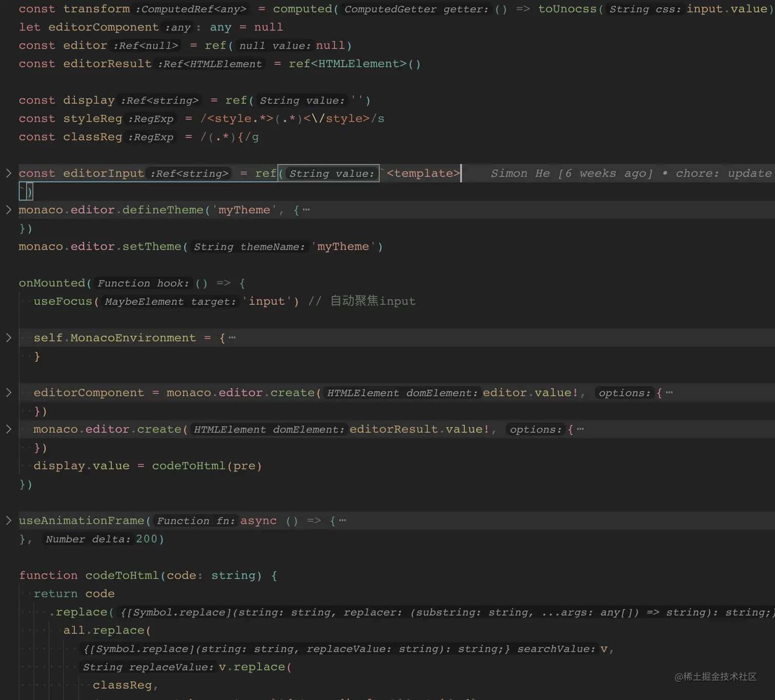Click the 'Number delta:' inlay hint
The image size is (775, 700).
pyautogui.click(x=88, y=539)
